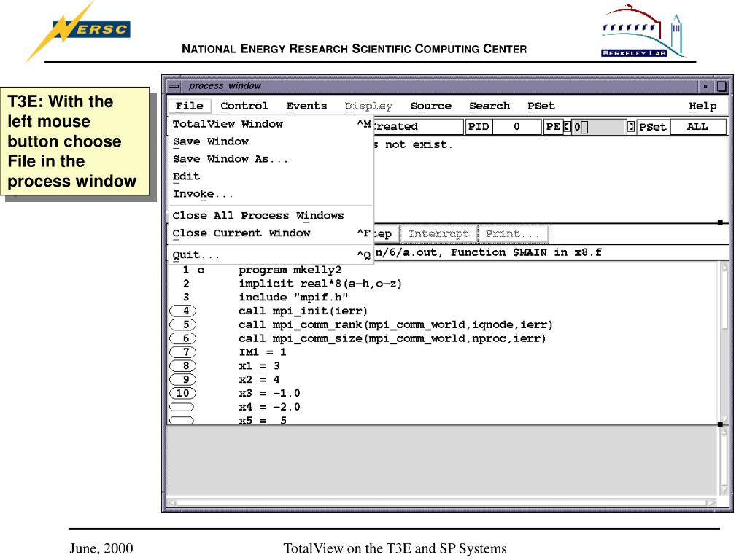Grab the sash handle above the Interrupt button row

720,222
